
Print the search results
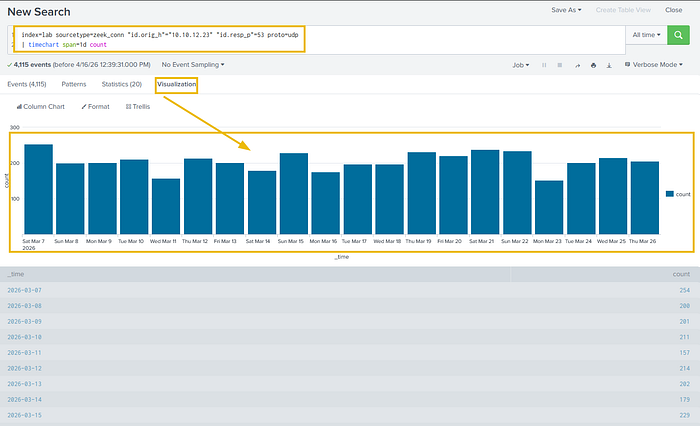[593, 65]
